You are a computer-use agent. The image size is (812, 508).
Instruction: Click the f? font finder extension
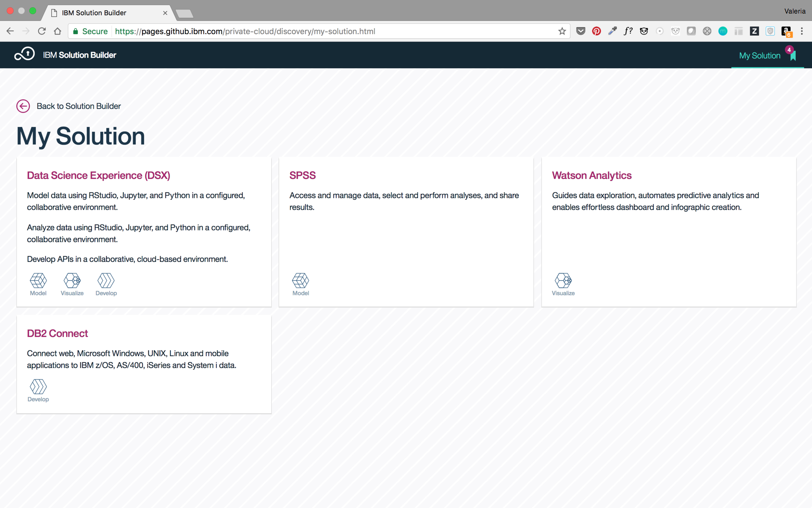tap(628, 31)
